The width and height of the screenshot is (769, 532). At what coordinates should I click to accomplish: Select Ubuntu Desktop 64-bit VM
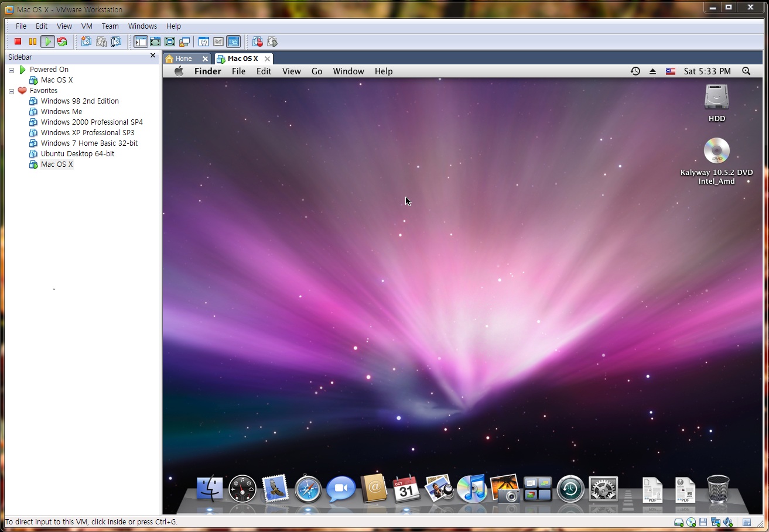click(x=77, y=154)
